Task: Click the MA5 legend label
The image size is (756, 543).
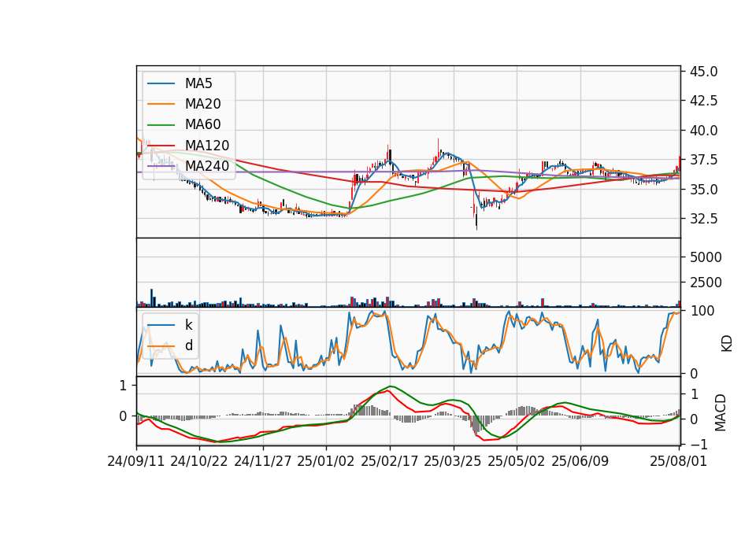Action: pyautogui.click(x=198, y=83)
